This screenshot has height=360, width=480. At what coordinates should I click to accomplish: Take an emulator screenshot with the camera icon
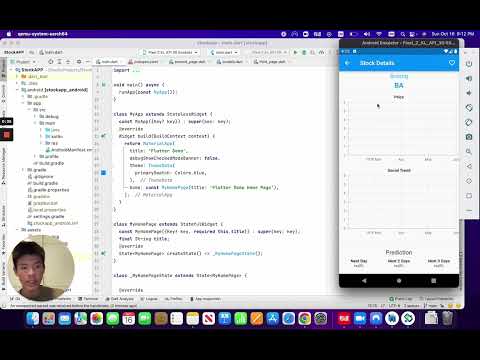tap(469, 137)
